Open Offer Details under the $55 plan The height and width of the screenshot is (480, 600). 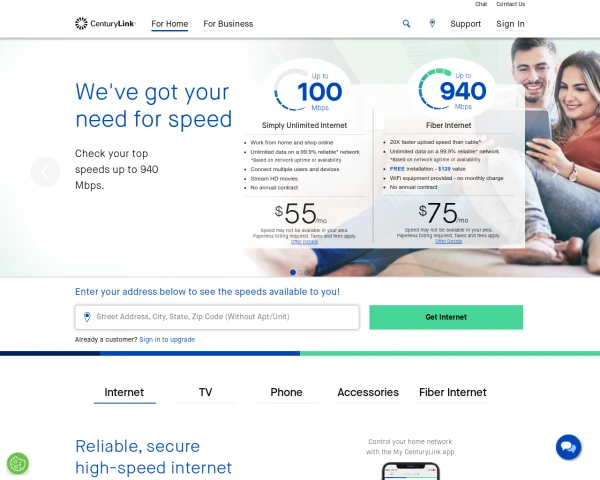click(x=304, y=242)
